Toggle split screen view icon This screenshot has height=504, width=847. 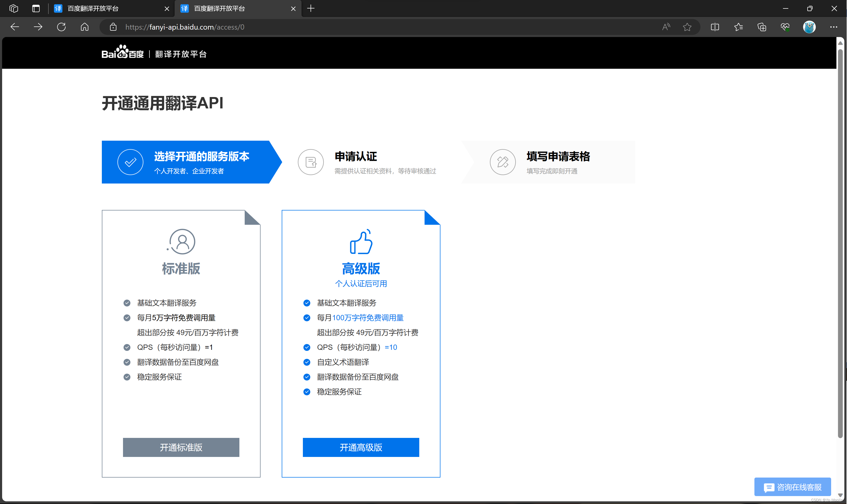click(x=715, y=27)
